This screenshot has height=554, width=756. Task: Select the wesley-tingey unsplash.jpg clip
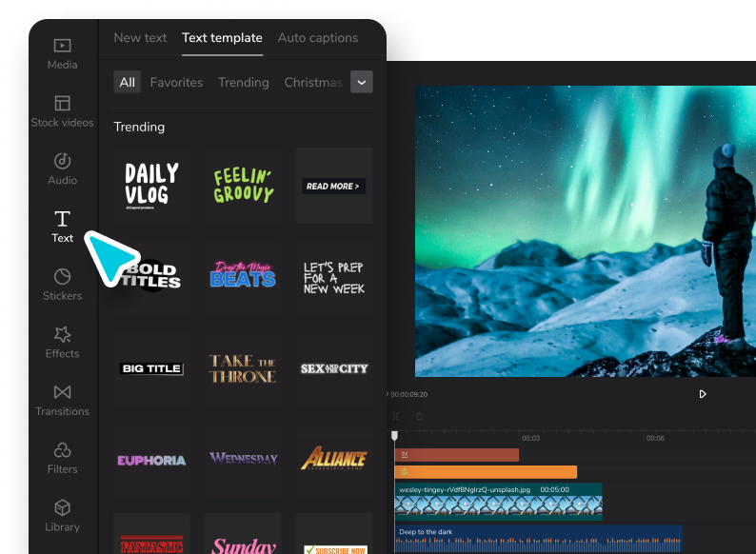[499, 502]
